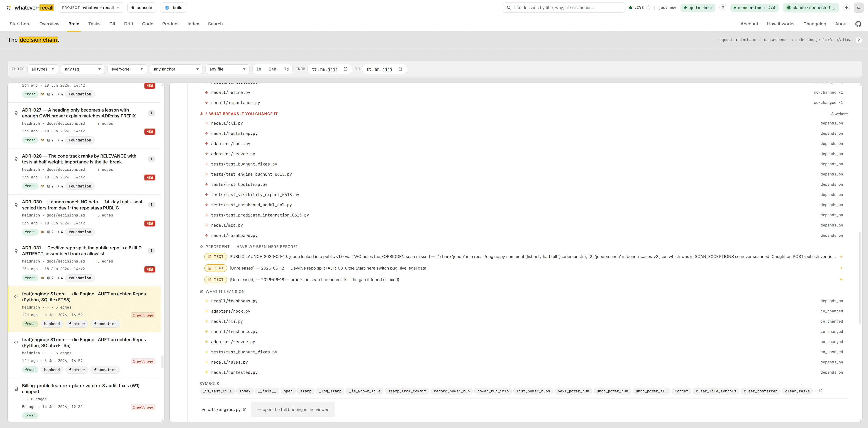868x428 pixels.
Task: Click the record_power_run symbol chip
Action: [451, 391]
